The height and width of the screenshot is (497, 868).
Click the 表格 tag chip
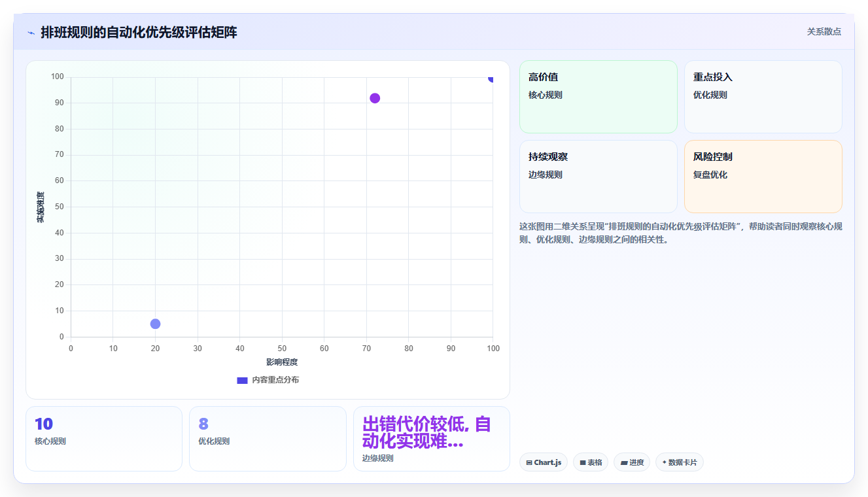[591, 462]
